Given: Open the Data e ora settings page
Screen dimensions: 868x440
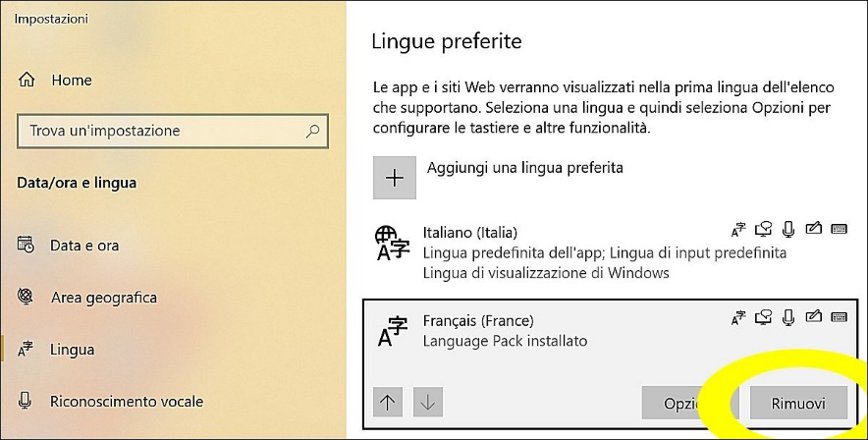Looking at the screenshot, I should 83,246.
